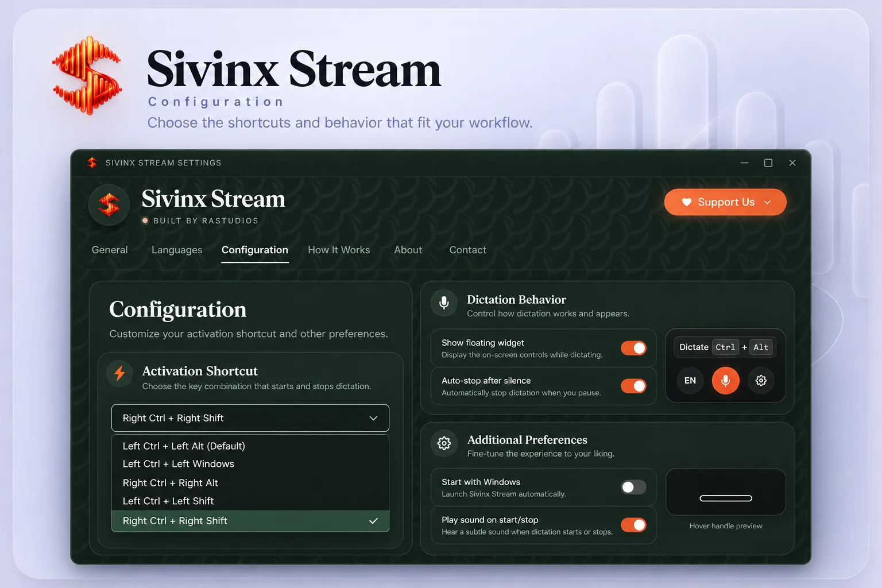Open the About tab
Screen dimensions: 882x588
tap(408, 250)
